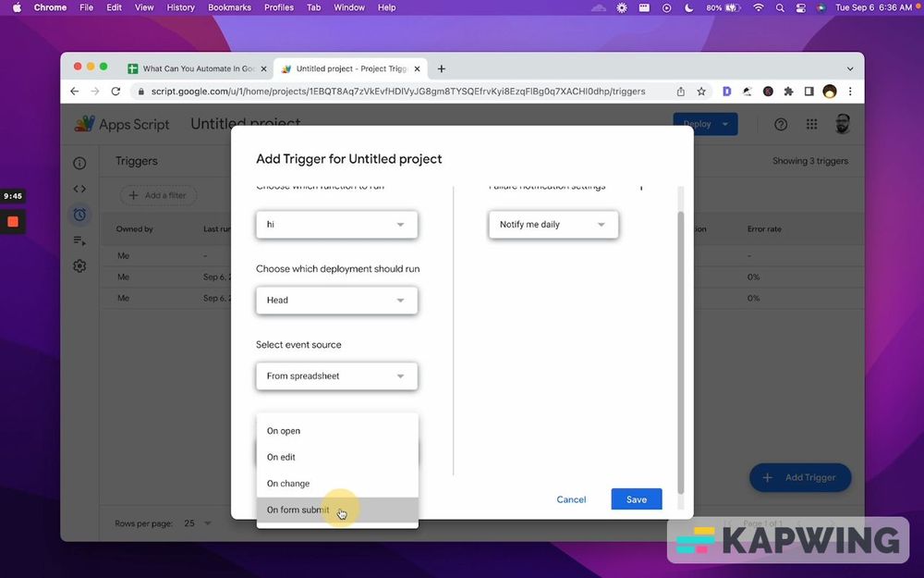Bookmark the page with the star icon
Screen dimensions: 924x578
coord(701,92)
